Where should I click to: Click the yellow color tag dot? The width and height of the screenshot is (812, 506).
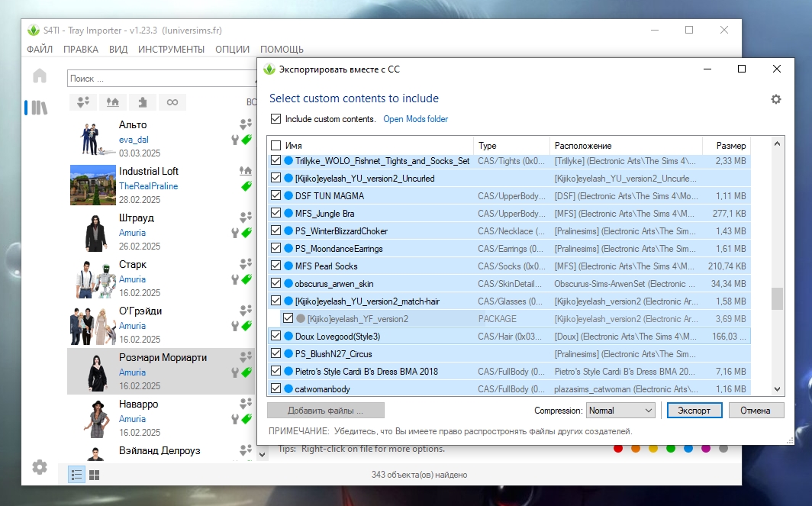click(x=653, y=448)
